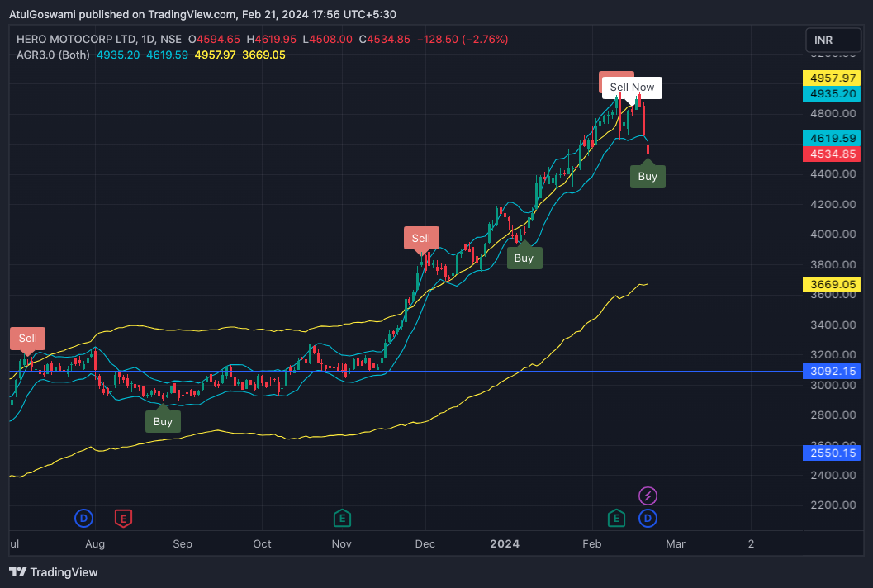Viewport: 873px width, 588px height.
Task: Click the purple lightning bolt event icon
Action: (648, 496)
